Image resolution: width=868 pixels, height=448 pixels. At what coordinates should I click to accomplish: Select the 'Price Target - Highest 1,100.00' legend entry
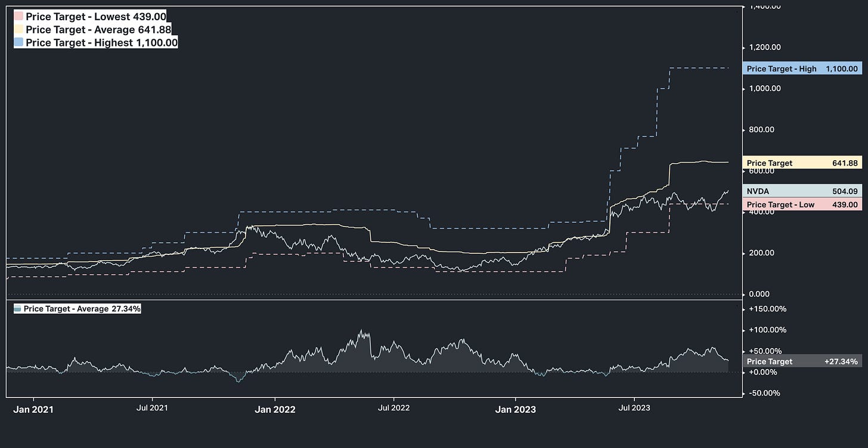click(96, 43)
